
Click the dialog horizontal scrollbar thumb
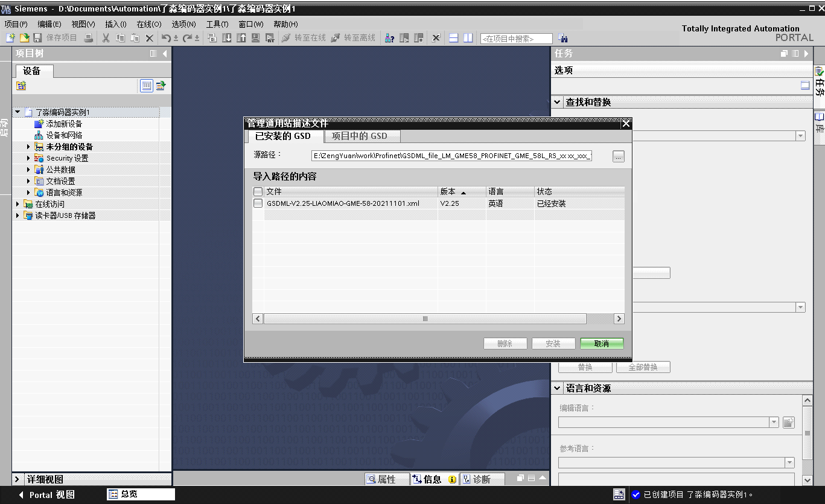point(425,319)
